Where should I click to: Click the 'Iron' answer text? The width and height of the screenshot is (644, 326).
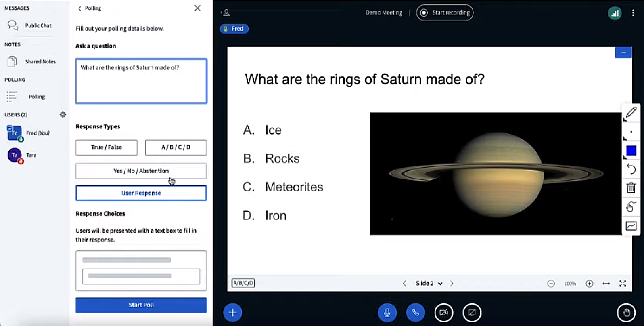click(x=276, y=215)
